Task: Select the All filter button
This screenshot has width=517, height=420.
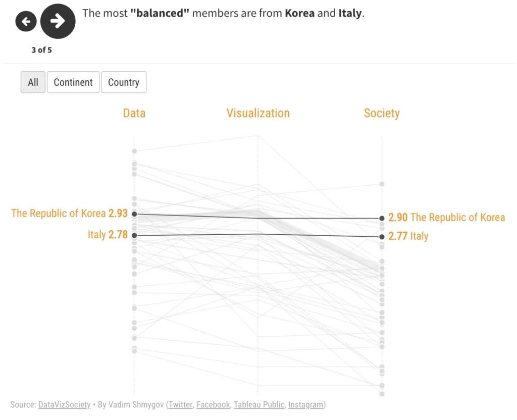Action: click(33, 82)
